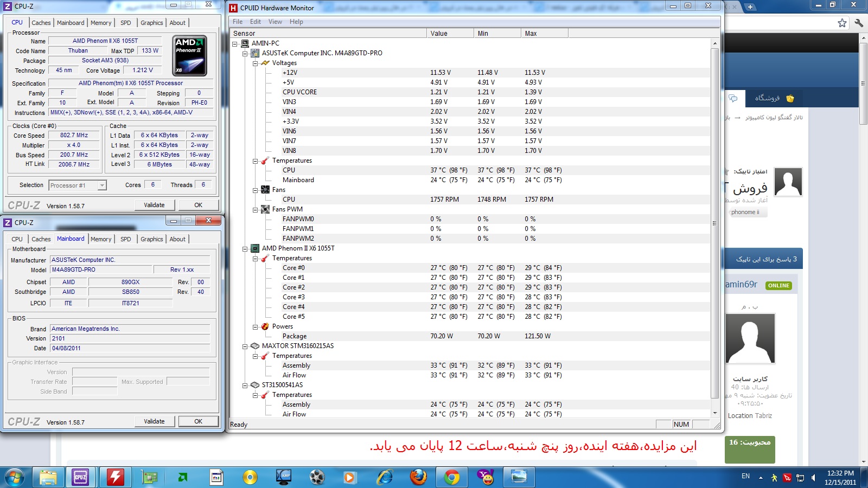The image size is (868, 488).
Task: Click the AMD Phenom II logo image
Action: point(190,56)
